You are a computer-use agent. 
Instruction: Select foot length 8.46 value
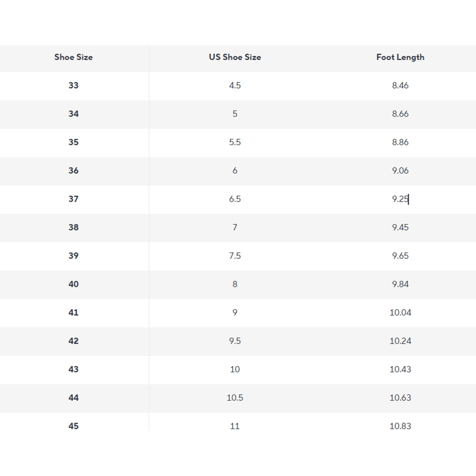click(400, 86)
